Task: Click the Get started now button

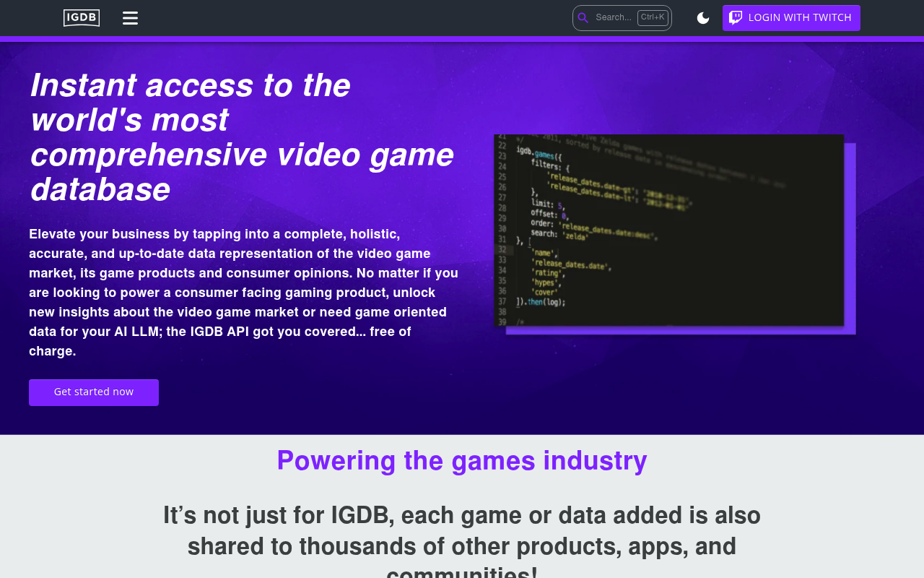Action: point(94,392)
